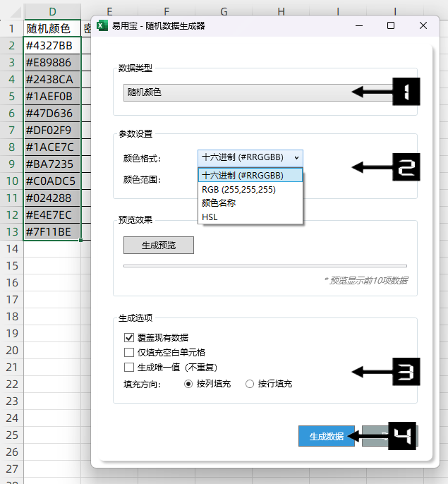The image size is (448, 484).
Task: Tick the 生成唯一值 (不重复) checkbox
Action: [129, 367]
